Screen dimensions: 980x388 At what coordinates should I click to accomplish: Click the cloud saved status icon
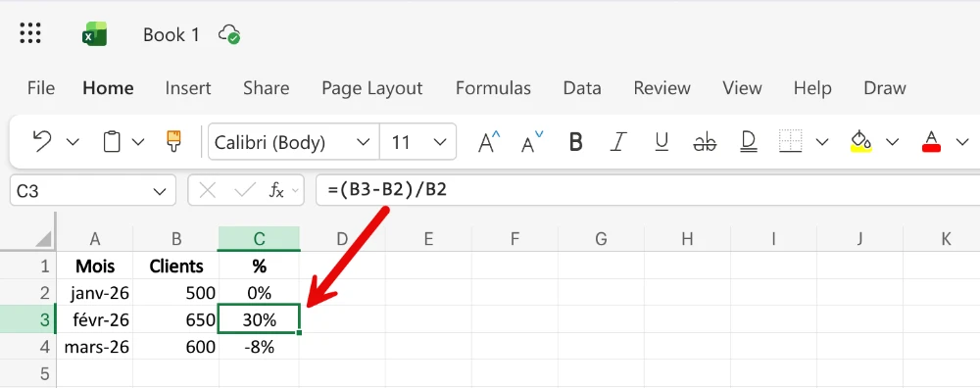pos(229,34)
